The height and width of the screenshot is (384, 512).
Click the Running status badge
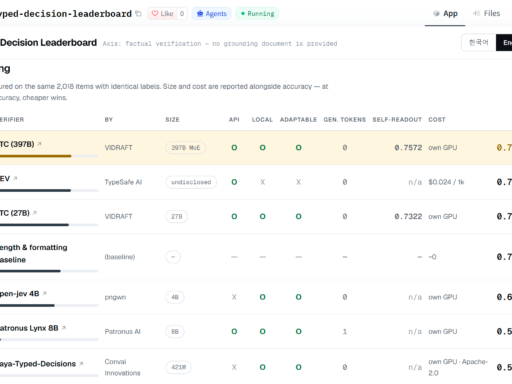pyautogui.click(x=257, y=14)
